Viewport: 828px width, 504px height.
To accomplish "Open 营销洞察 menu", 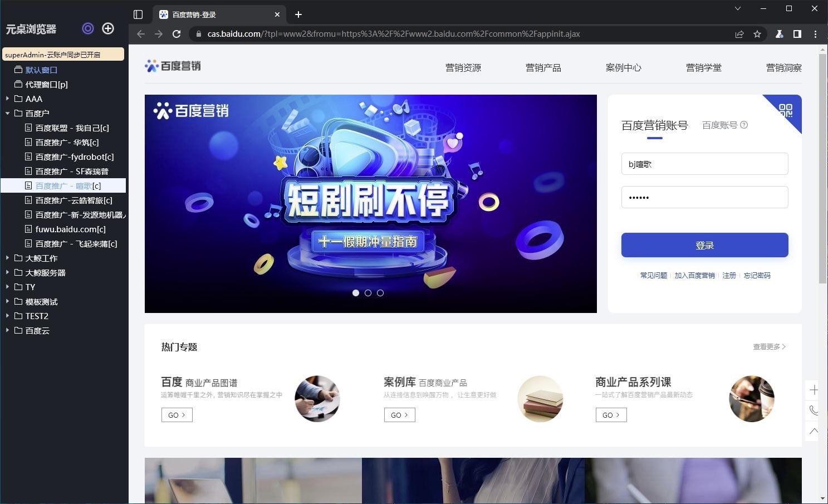I will pyautogui.click(x=784, y=68).
